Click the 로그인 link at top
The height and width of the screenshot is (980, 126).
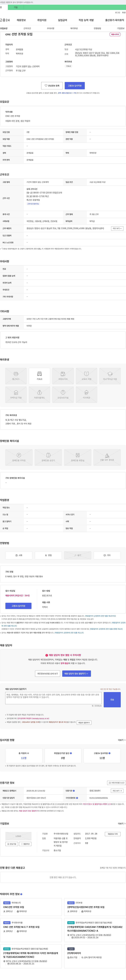[x=118, y=13]
